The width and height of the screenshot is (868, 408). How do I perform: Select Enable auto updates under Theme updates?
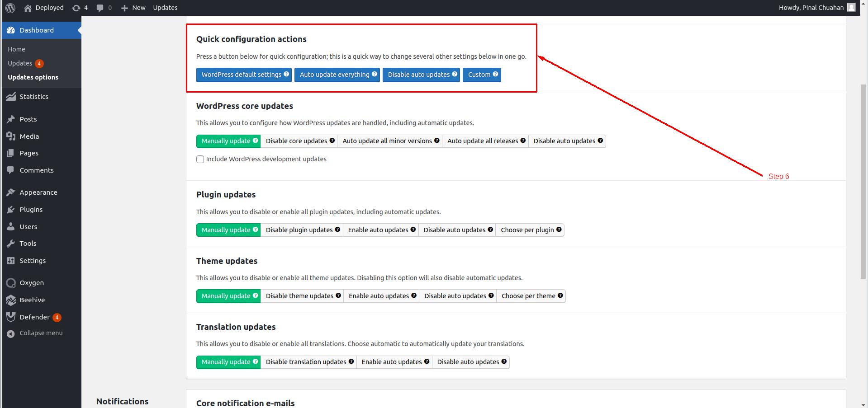point(381,296)
